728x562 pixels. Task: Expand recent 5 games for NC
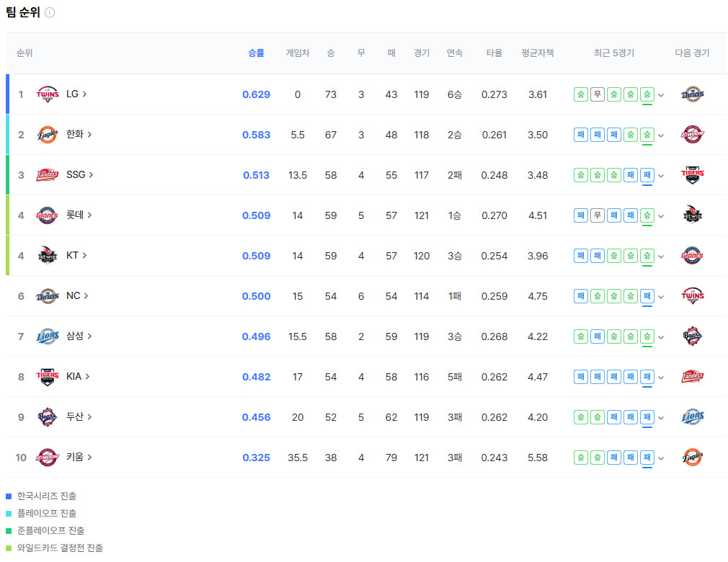click(x=661, y=297)
